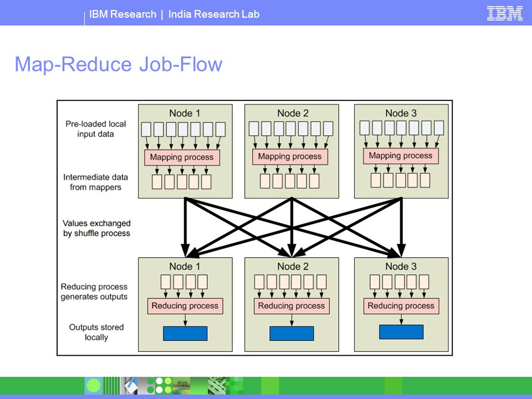532x399 pixels.
Task: Click the "India Research Lab" header text
Action: tap(214, 14)
